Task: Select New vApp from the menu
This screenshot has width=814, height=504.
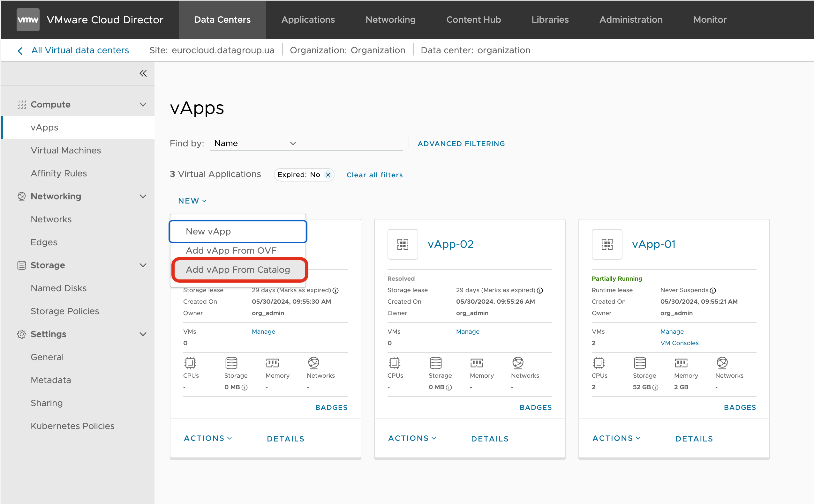Action: (x=238, y=231)
